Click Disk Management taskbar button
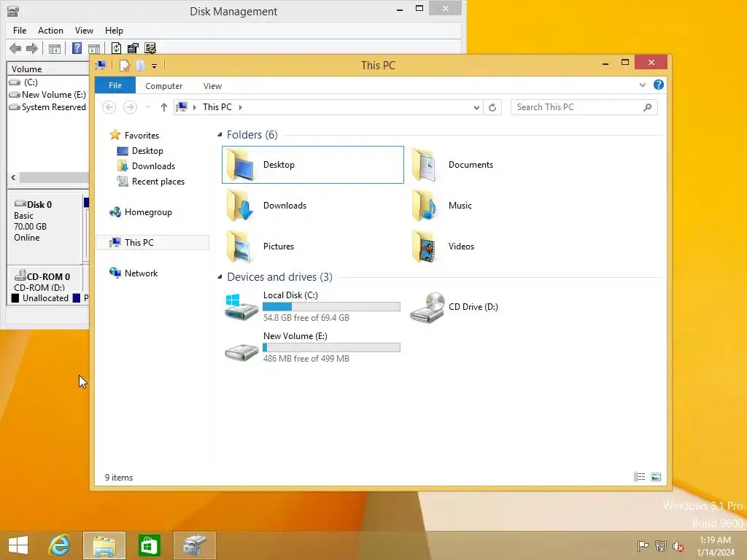This screenshot has height=560, width=747. [194, 545]
